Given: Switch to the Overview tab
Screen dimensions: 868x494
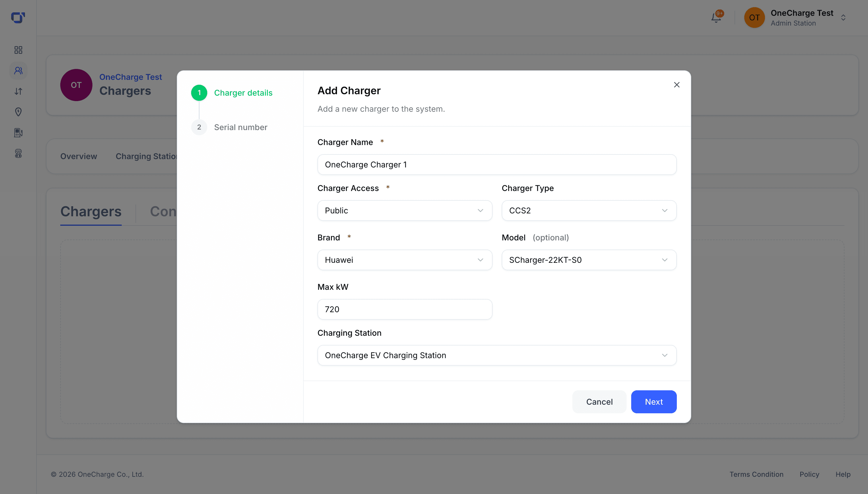Looking at the screenshot, I should click(x=79, y=156).
